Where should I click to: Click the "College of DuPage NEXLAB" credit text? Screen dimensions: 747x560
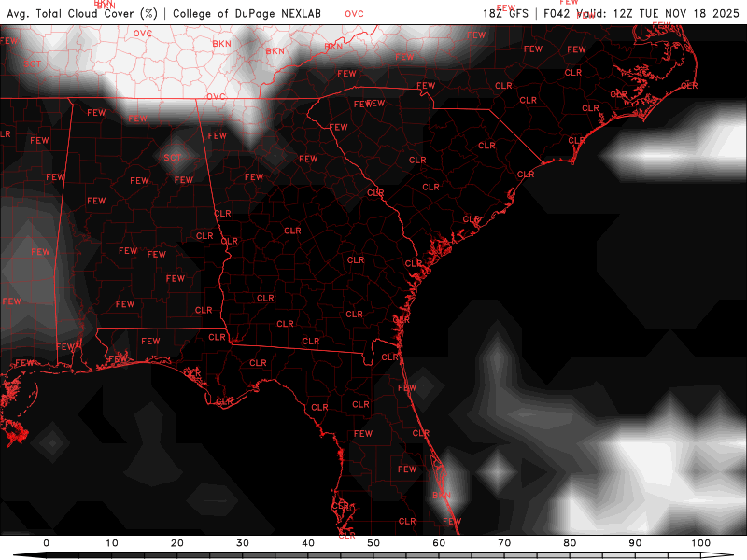point(247,14)
